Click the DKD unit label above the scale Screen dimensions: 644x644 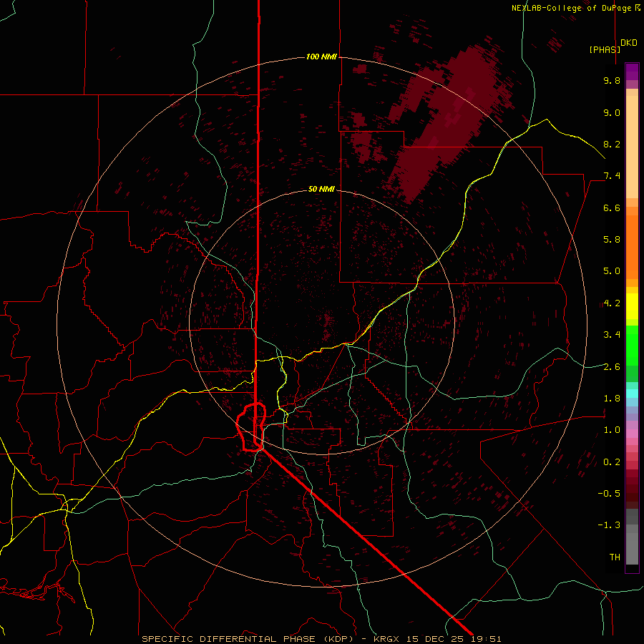629,43
